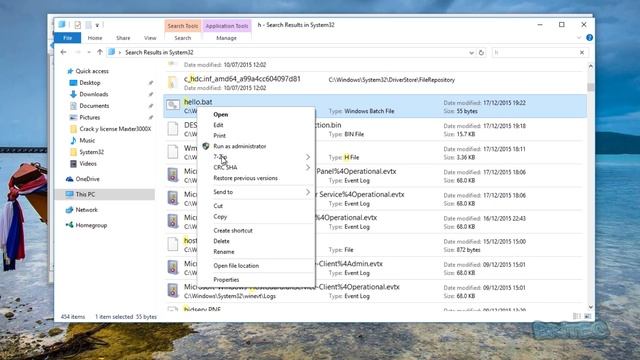Click the Application Tools contextual tab
Image resolution: width=640 pixels, height=360 pixels.
coord(227,26)
